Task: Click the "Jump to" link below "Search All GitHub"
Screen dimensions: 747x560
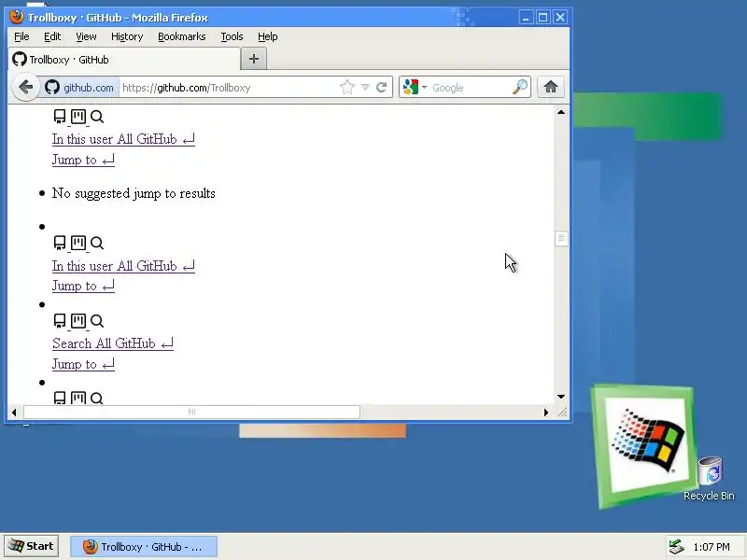Action: (83, 364)
